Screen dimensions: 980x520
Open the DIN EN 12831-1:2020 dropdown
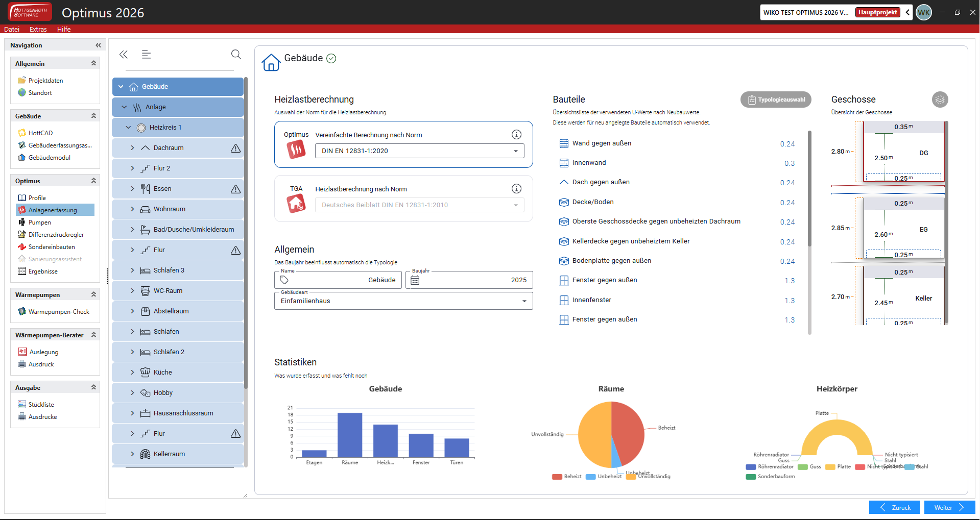419,151
